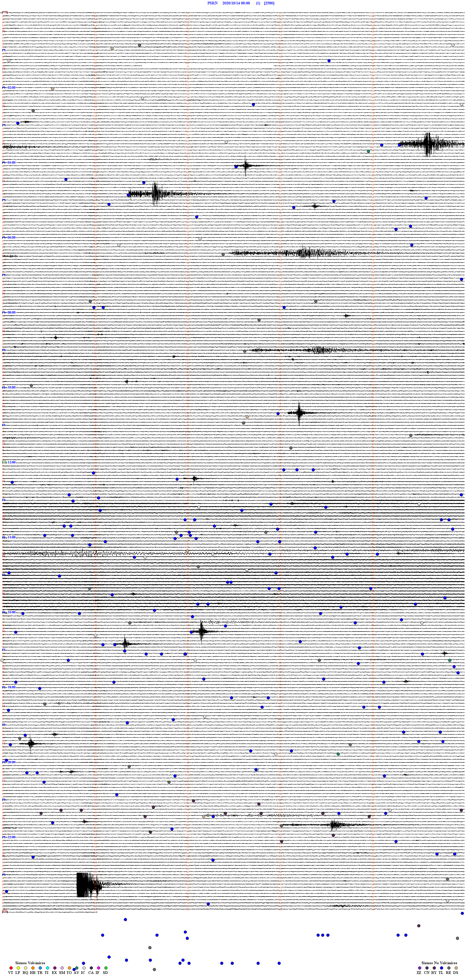Image resolution: width=467 pixels, height=980 pixels.
Task: Select the teal AV legend marker
Action: pos(77,968)
